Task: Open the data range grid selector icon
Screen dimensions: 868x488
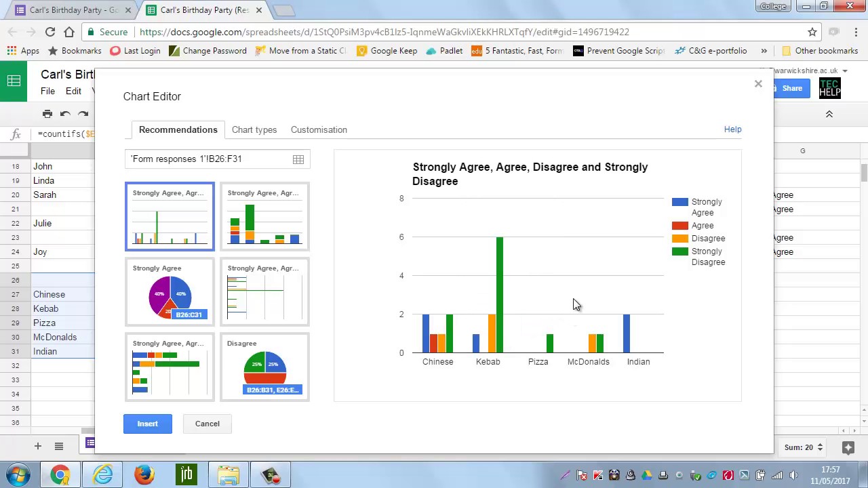Action: tap(298, 159)
